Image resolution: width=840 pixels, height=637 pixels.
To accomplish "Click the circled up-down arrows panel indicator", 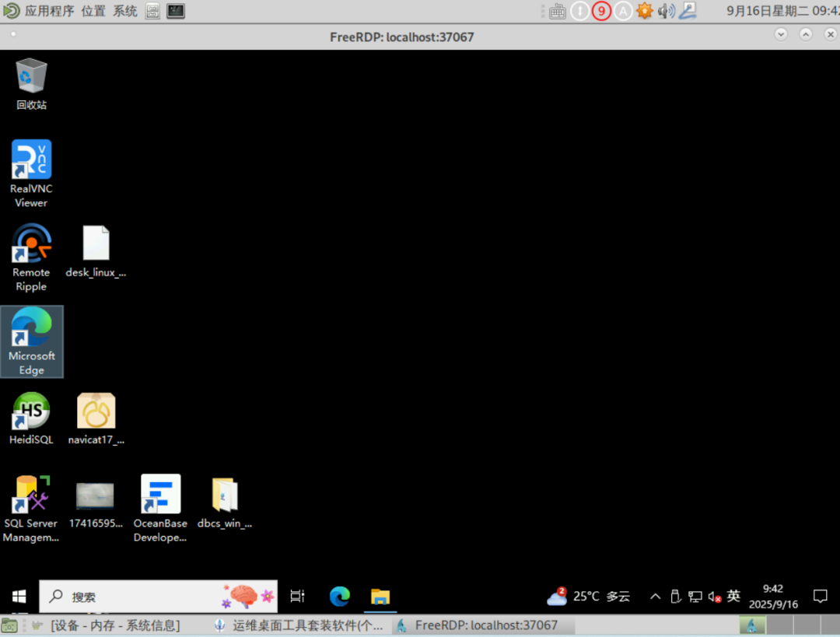I will (x=579, y=11).
